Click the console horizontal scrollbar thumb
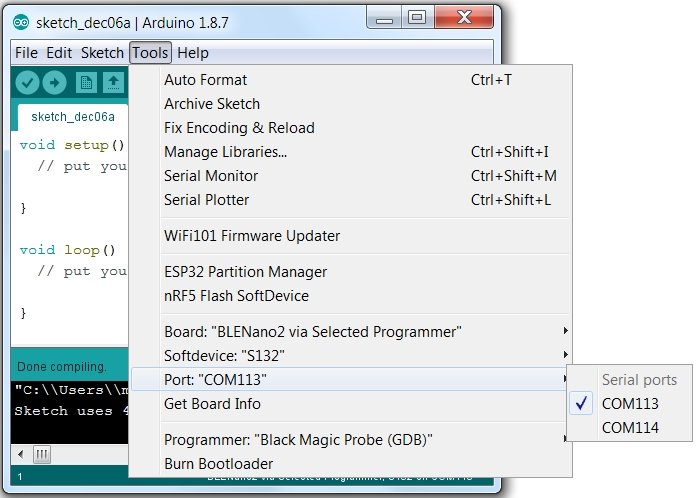This screenshot has height=498, width=696. click(x=42, y=454)
